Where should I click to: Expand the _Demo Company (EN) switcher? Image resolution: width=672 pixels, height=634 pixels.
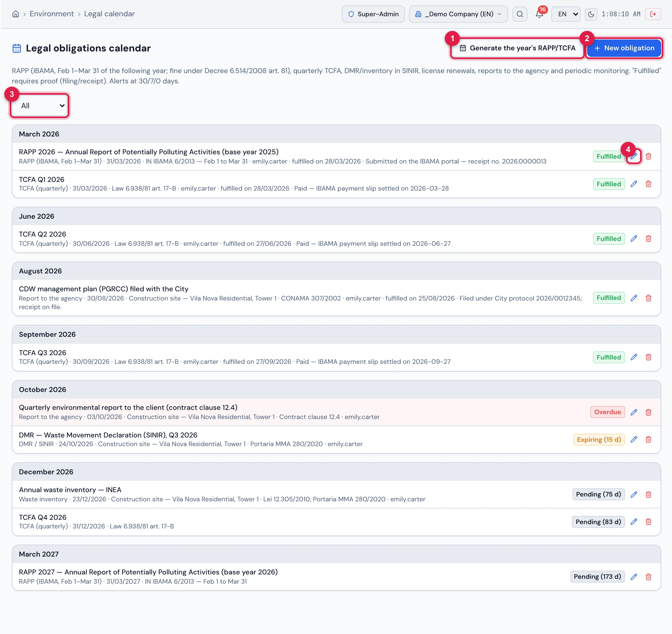458,14
